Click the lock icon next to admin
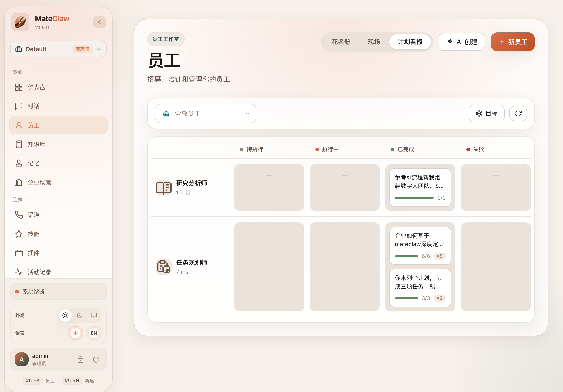 (80, 359)
